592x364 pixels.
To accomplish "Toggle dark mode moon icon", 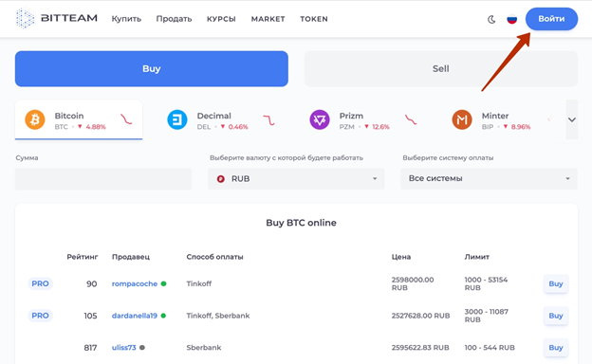I will [x=491, y=19].
